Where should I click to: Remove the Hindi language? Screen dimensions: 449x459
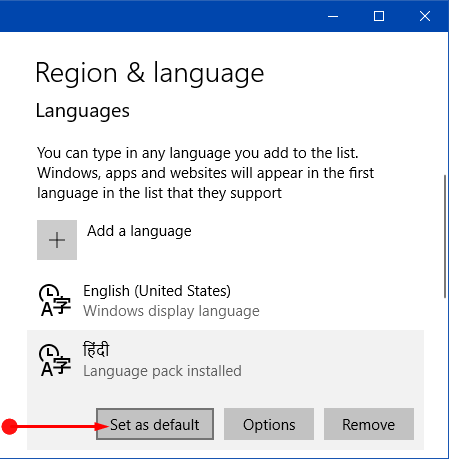click(x=369, y=424)
